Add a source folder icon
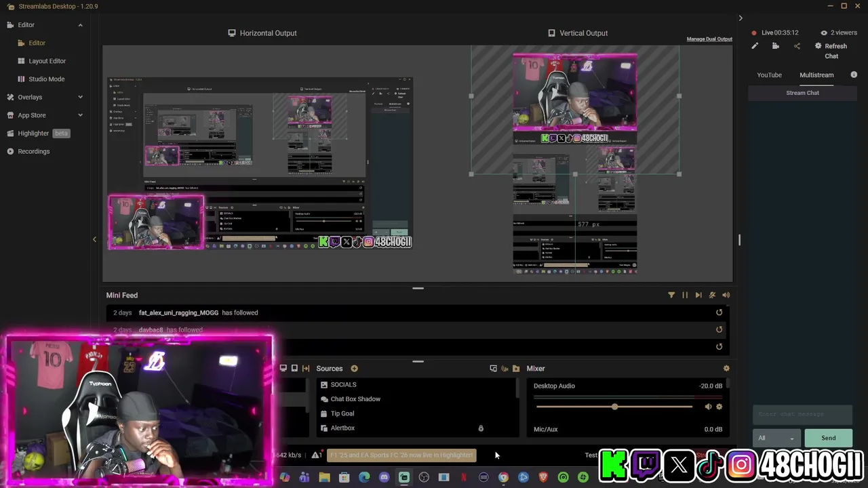 [516, 369]
